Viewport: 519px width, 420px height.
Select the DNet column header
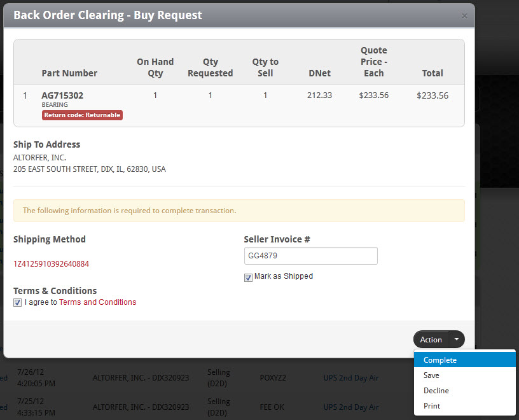(319, 73)
